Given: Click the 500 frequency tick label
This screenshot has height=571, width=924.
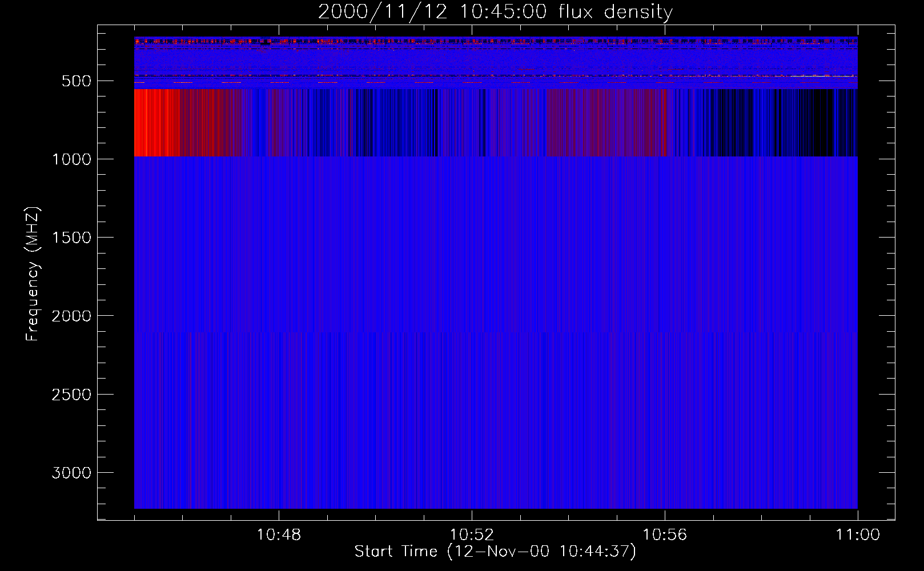Looking at the screenshot, I should point(77,81).
